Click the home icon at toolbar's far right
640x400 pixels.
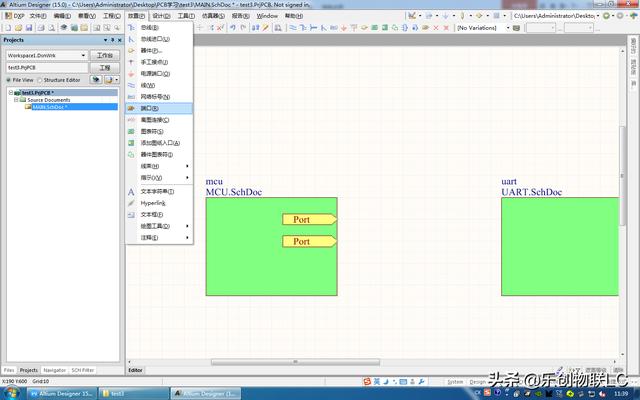(x=633, y=16)
